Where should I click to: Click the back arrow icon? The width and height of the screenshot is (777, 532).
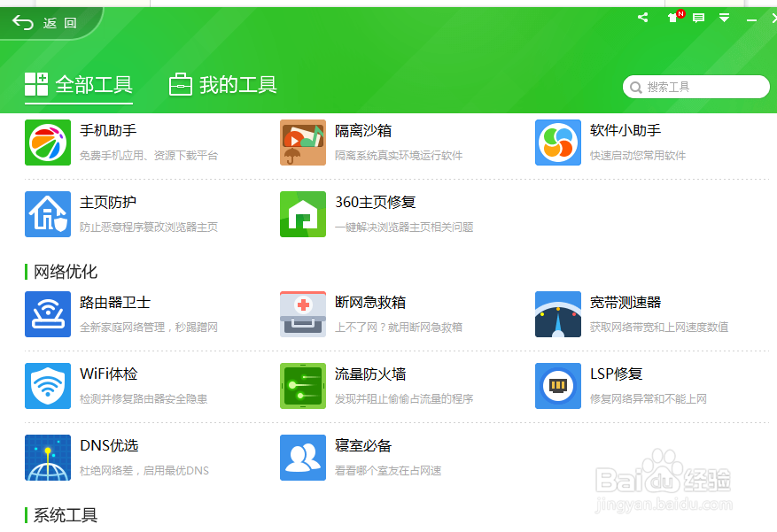point(23,22)
